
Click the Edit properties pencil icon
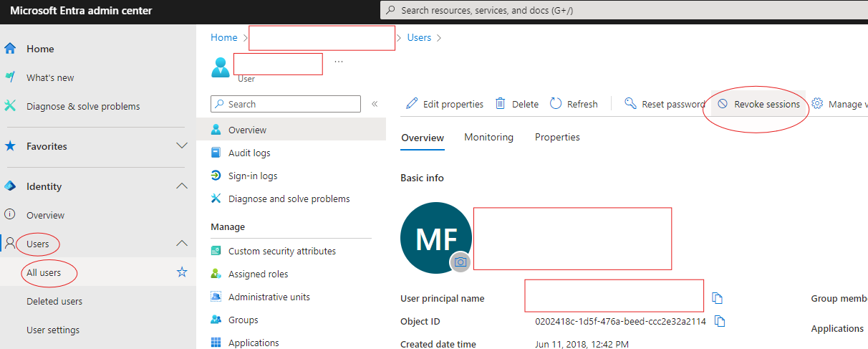pos(412,104)
